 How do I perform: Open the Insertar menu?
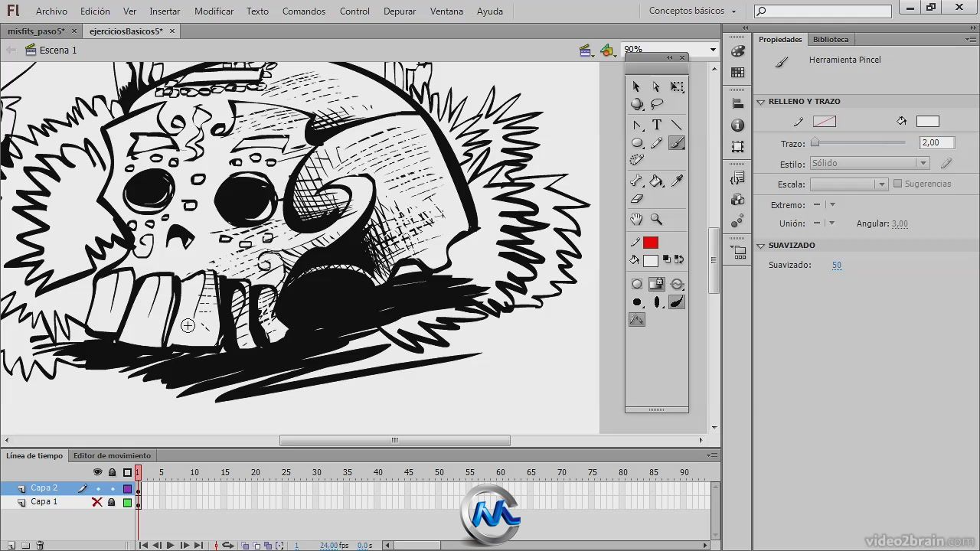click(165, 11)
